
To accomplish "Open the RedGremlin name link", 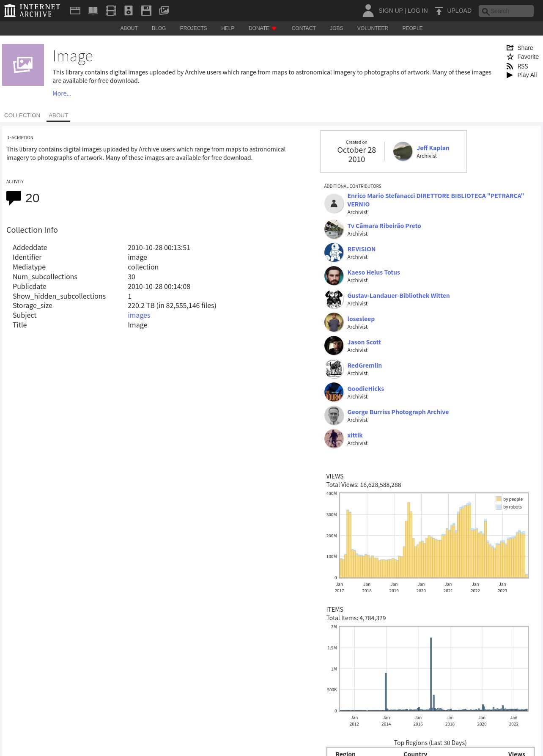I will (365, 365).
